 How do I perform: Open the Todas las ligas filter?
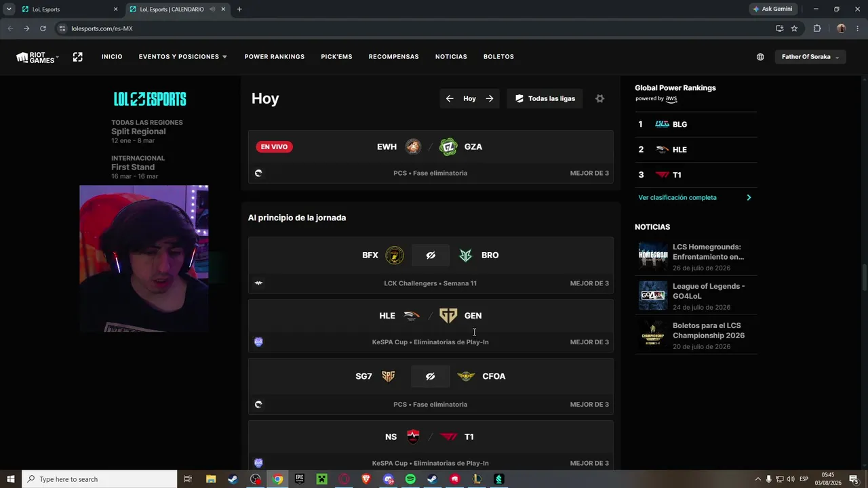545,99
